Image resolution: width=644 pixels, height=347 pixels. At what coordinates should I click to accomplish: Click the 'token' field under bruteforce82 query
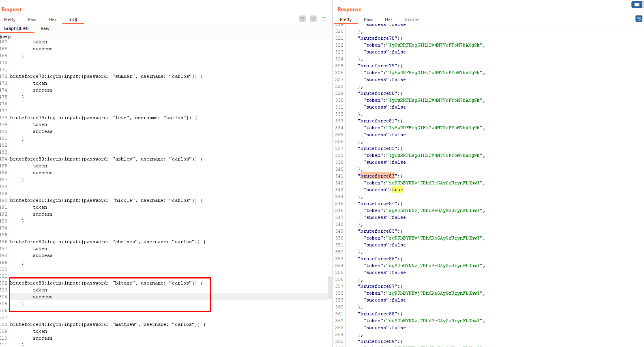tap(40, 248)
